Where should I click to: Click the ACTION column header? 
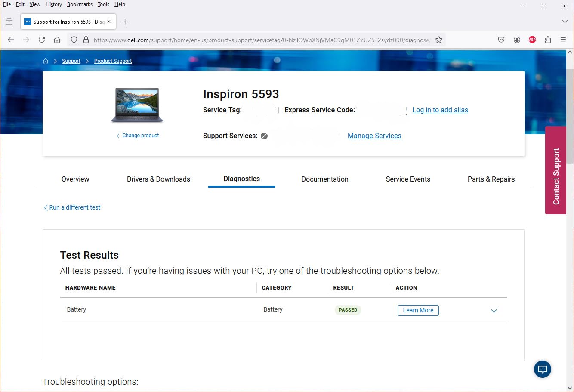coord(406,287)
